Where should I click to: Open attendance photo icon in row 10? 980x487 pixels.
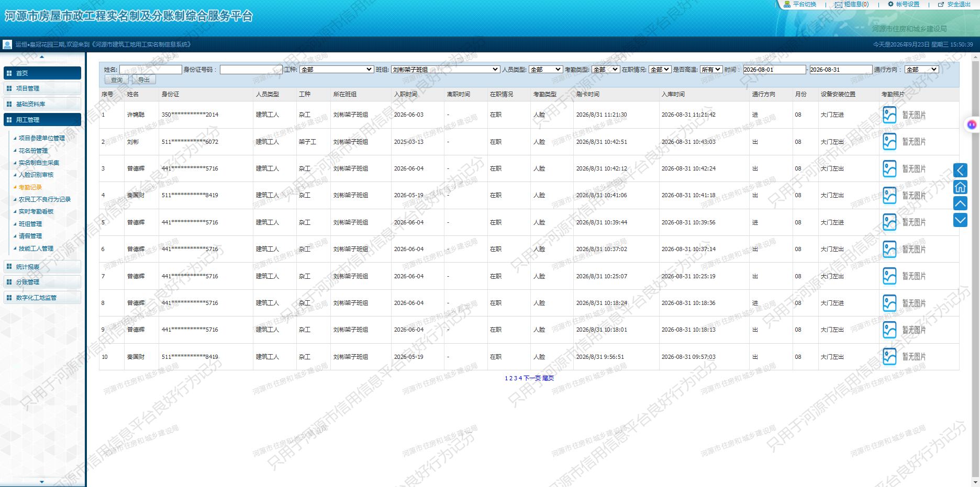pos(889,357)
